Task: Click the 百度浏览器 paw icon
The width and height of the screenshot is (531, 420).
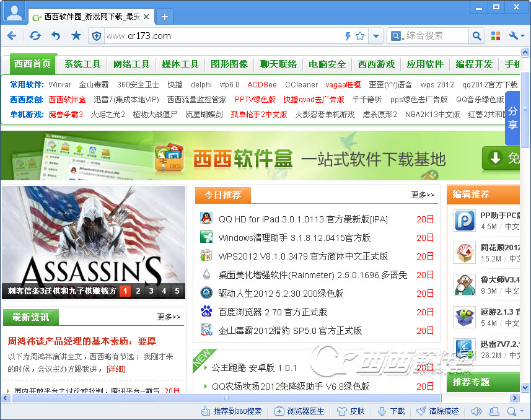Action: click(x=206, y=311)
